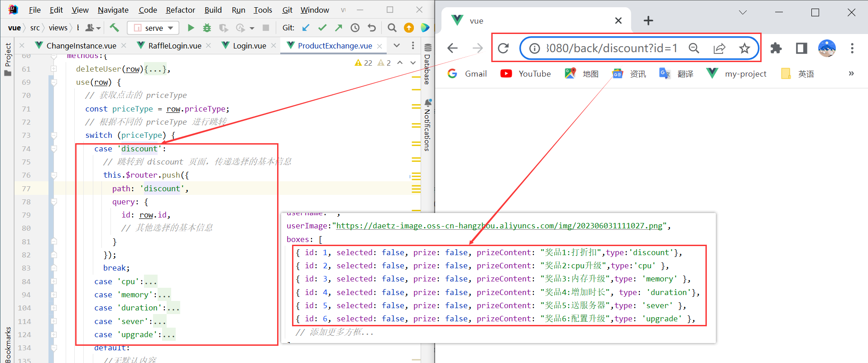Run the serve configuration with the green play icon
Screen dimensions: 868x363
point(191,28)
